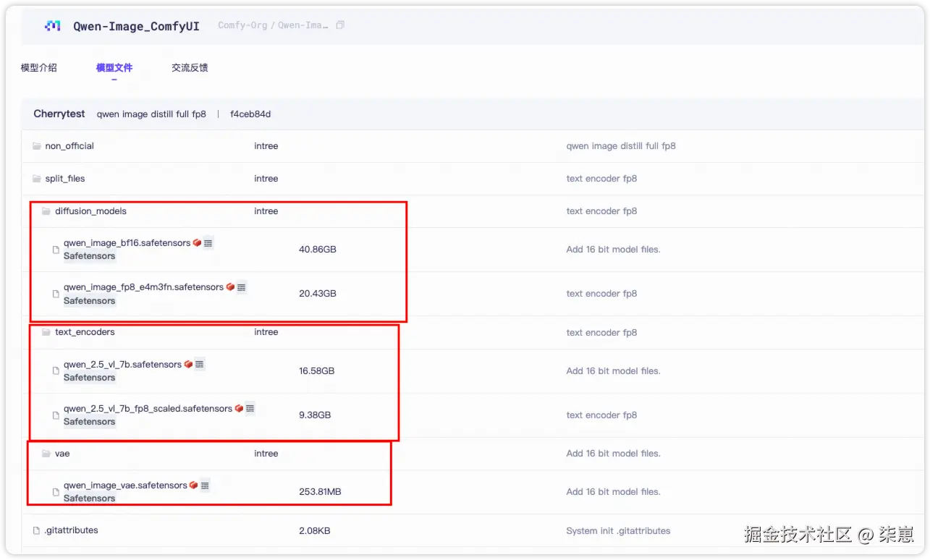
Task: Click the 40.86GB file size
Action: (x=318, y=250)
